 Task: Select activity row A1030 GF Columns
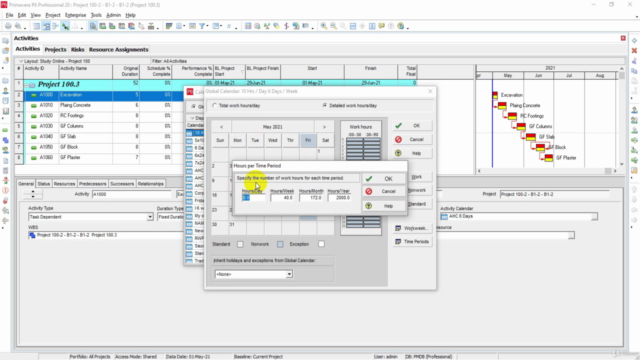point(98,126)
